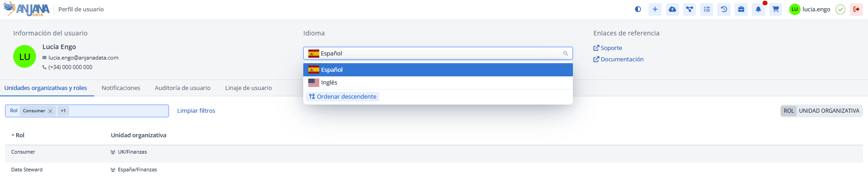Choose Español option in the dropdown list
The image size is (868, 185).
(332, 70)
